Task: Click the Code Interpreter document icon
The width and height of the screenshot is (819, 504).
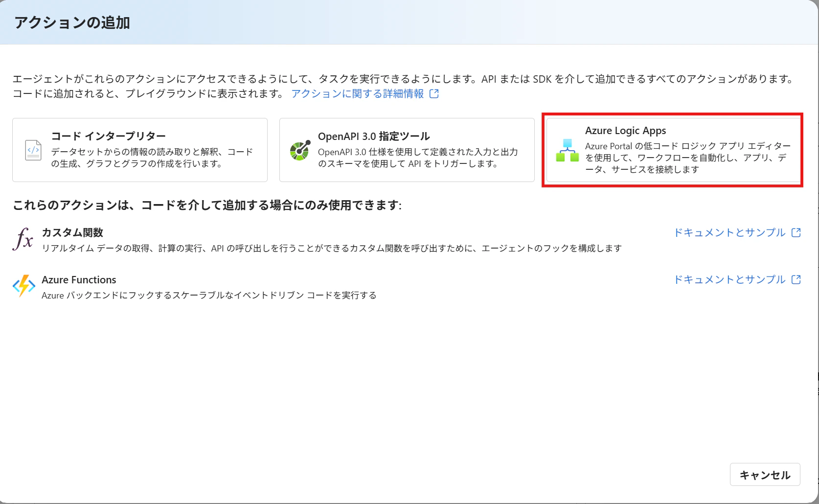Action: [x=33, y=150]
